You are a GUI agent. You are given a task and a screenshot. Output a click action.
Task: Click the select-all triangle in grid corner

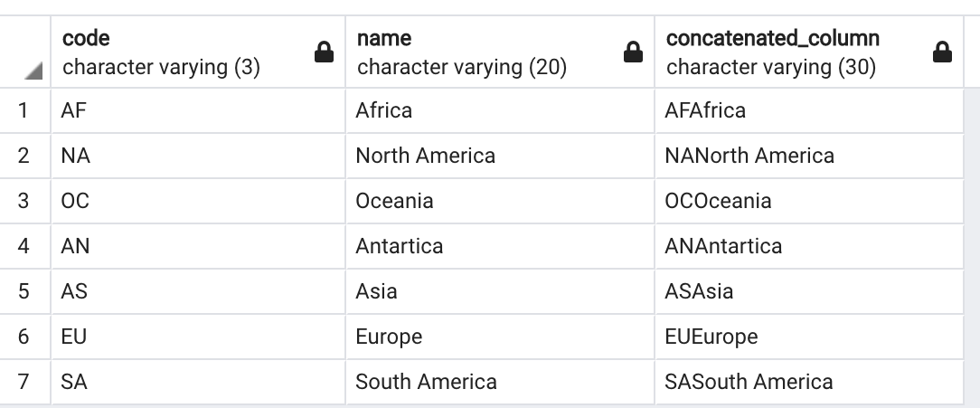click(33, 71)
